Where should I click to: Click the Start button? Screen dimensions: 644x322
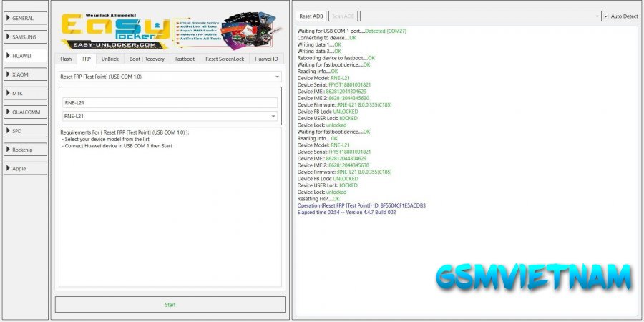coord(170,305)
